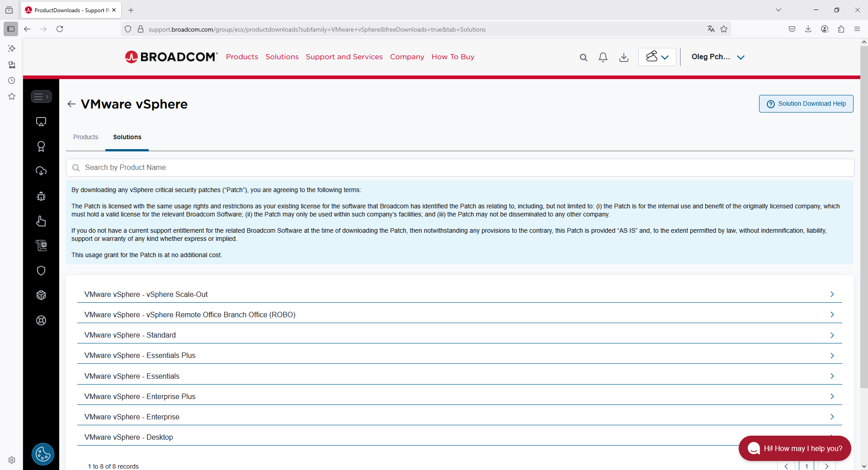This screenshot has width=868, height=470.
Task: Open the notifications bell icon
Action: pyautogui.click(x=603, y=57)
